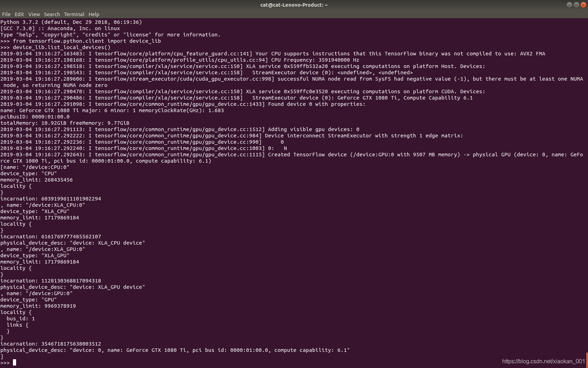Click the window title cat@cat-Lenovo-Product
The height and width of the screenshot is (368, 588).
[294, 5]
